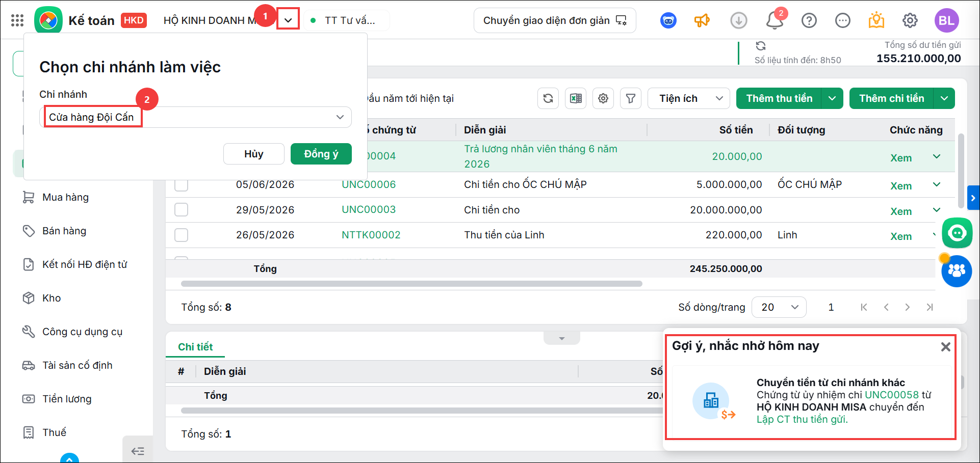
Task: Open the branch selector arrow beside HỘ KINH DOANH
Action: pyautogui.click(x=288, y=20)
